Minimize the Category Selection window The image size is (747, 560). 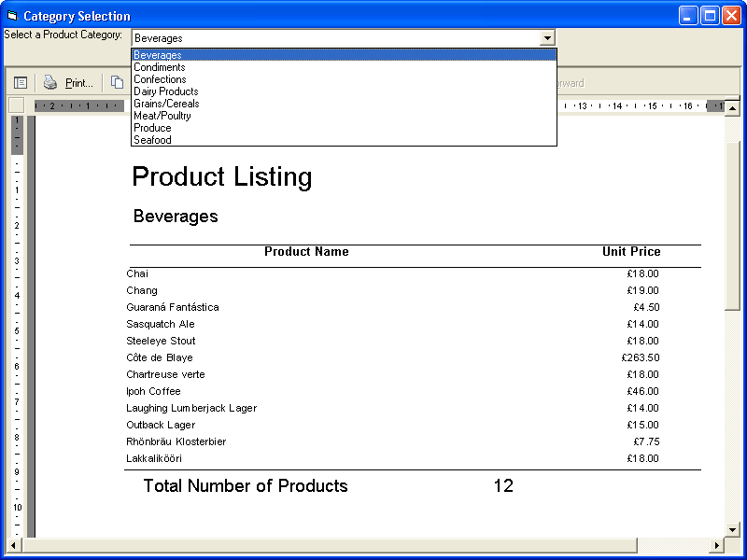click(688, 16)
